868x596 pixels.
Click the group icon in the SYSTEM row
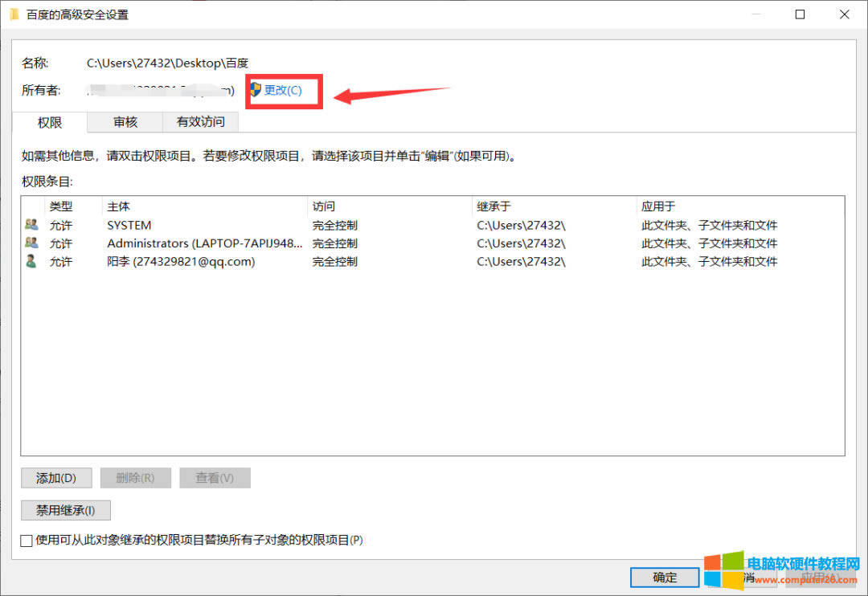[31, 225]
